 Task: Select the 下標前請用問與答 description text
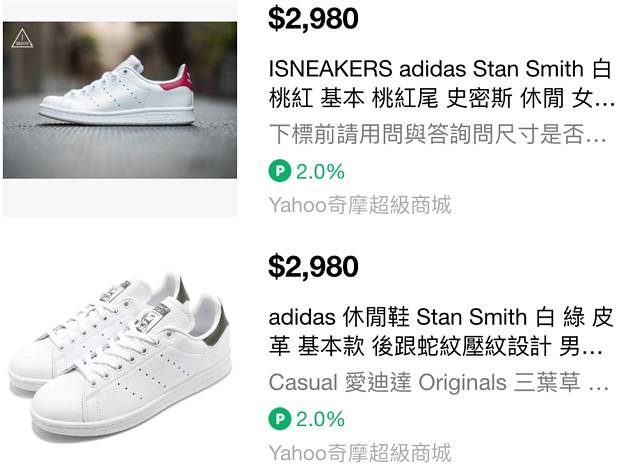click(437, 134)
